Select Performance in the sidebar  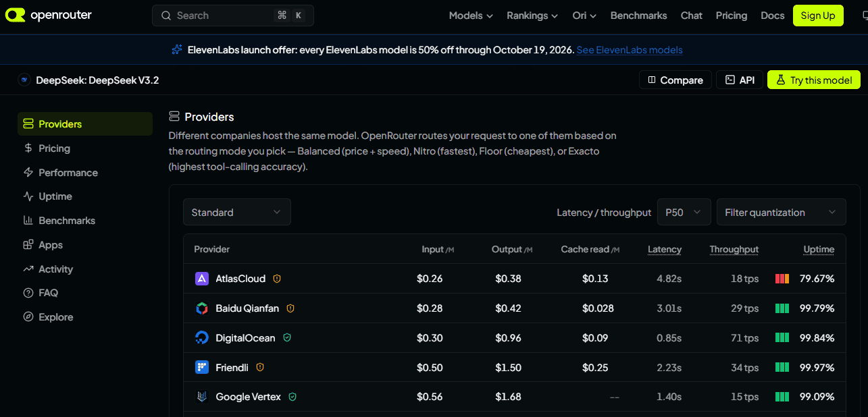click(85, 173)
